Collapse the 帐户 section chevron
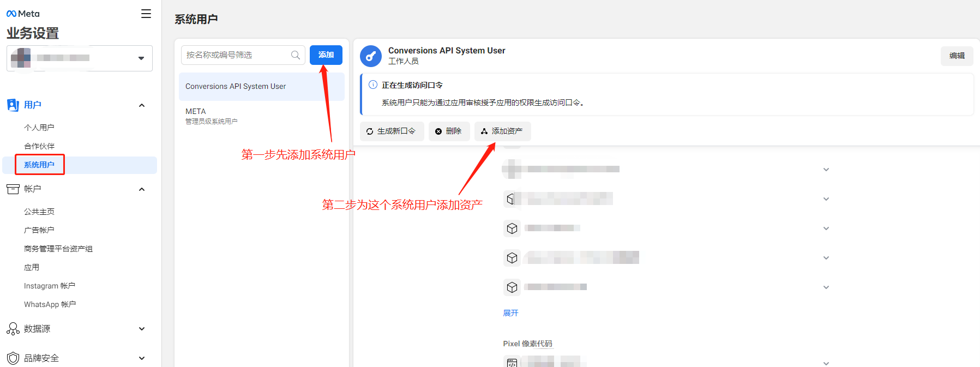980x367 pixels. pos(142,189)
